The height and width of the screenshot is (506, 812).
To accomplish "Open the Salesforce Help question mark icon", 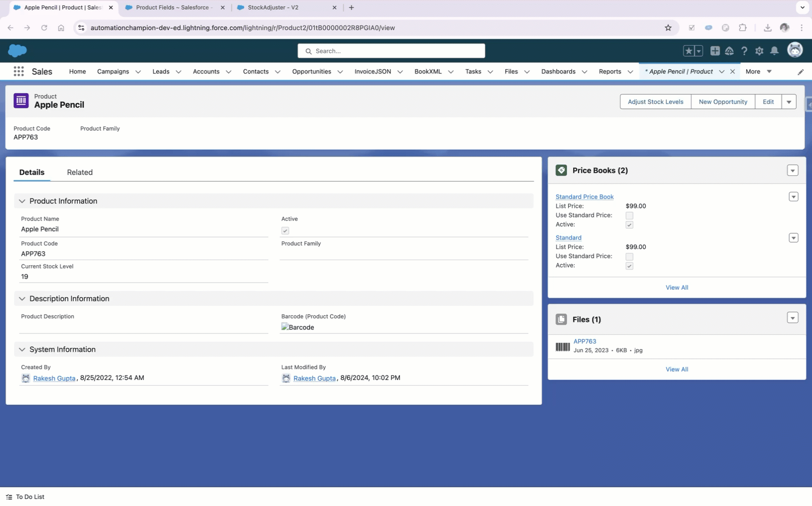I will [x=744, y=51].
